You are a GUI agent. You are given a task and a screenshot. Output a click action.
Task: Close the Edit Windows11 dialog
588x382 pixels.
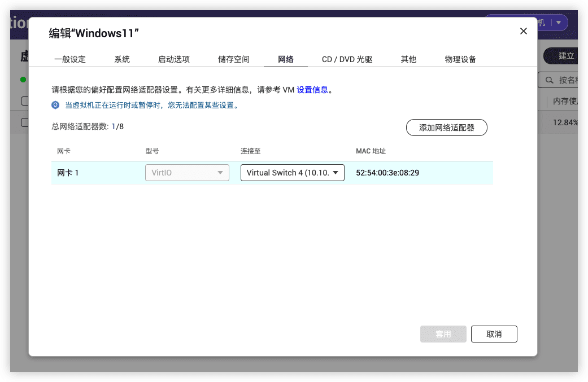(x=523, y=32)
